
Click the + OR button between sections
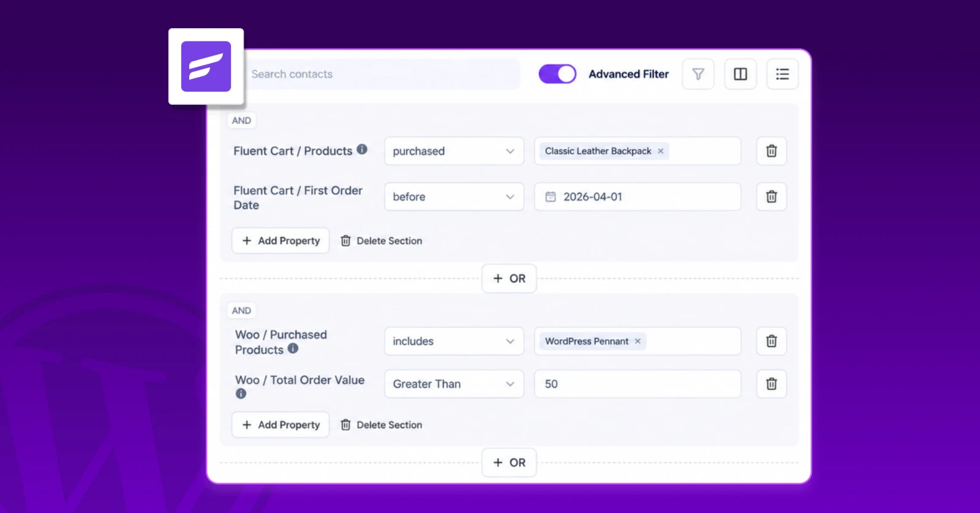pos(509,279)
